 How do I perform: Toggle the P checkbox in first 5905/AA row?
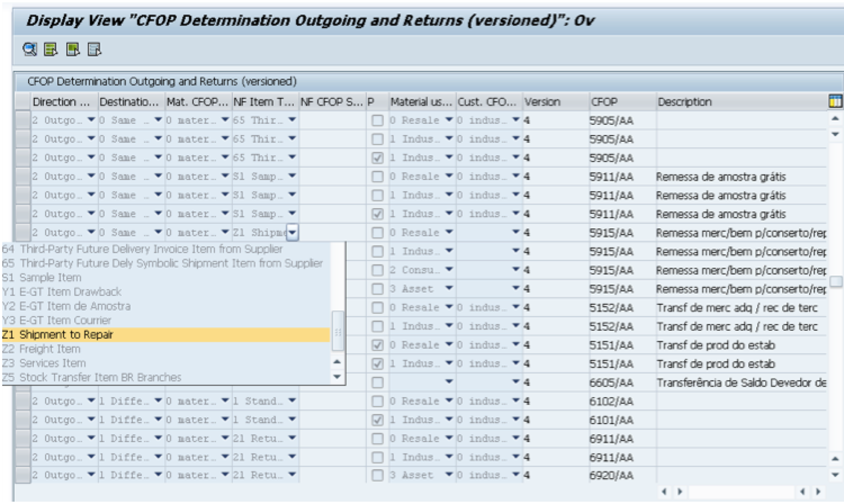(x=378, y=120)
